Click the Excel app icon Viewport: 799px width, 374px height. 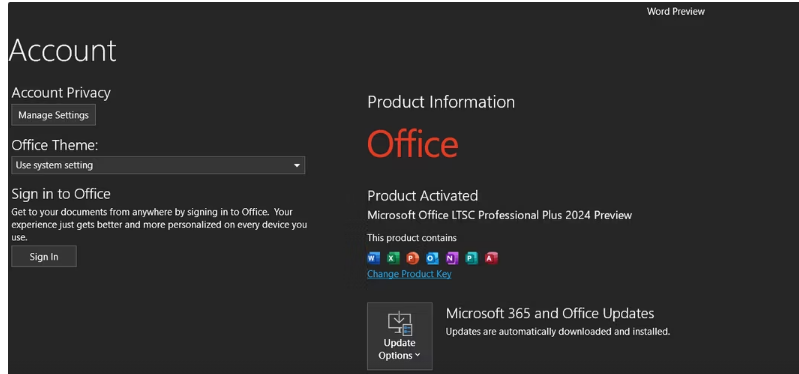point(393,258)
